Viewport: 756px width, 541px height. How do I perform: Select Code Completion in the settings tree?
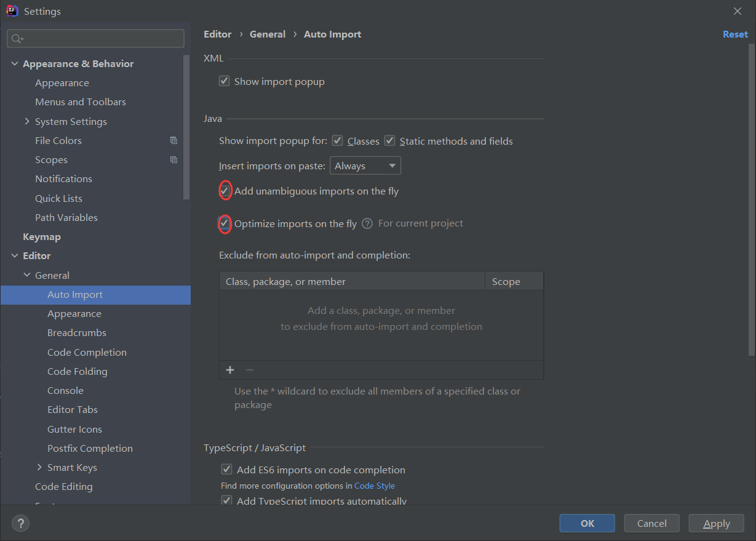(87, 352)
